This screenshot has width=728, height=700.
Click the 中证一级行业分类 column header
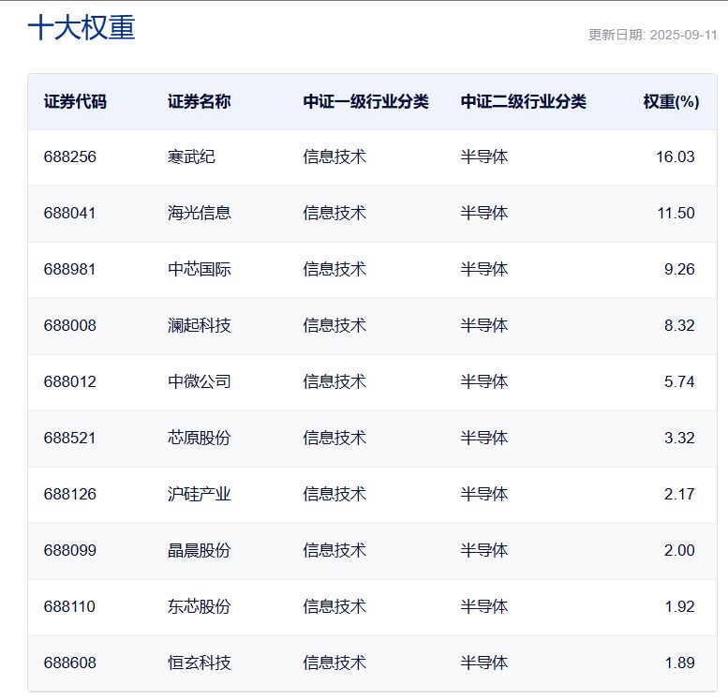tap(365, 102)
